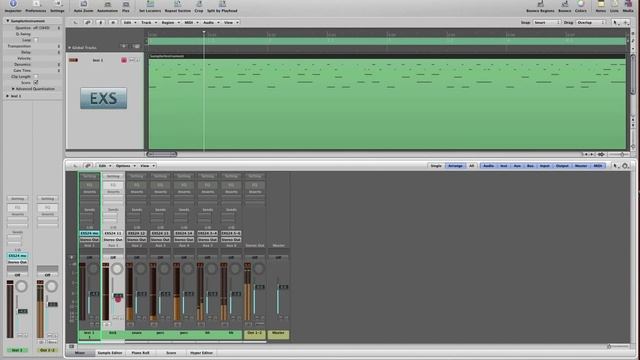Switch to the Hyper Editor tab
Screen dimensions: 640x360
tap(201, 353)
